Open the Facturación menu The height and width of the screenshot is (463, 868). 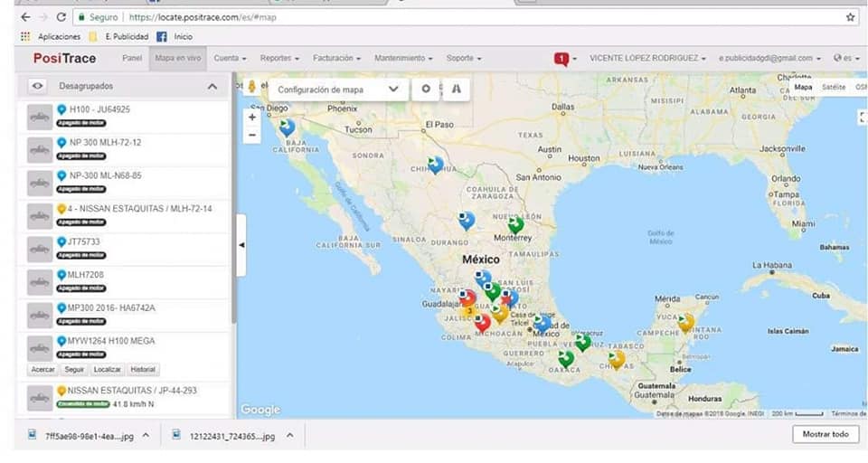click(336, 58)
